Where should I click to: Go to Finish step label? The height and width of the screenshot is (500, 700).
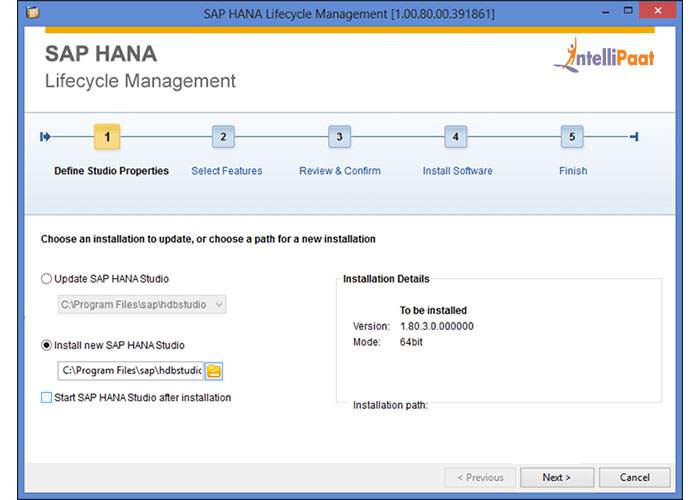click(573, 171)
